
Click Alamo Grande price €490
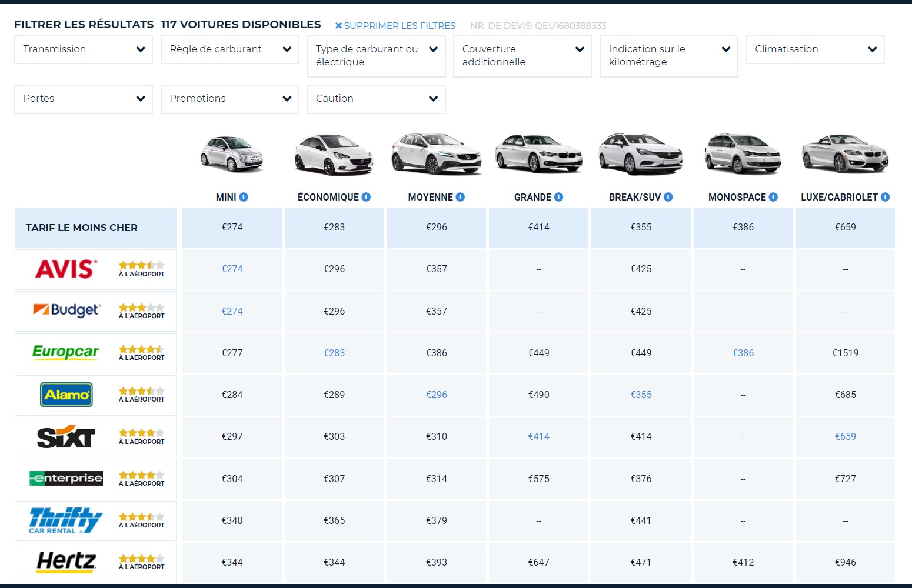click(x=538, y=395)
